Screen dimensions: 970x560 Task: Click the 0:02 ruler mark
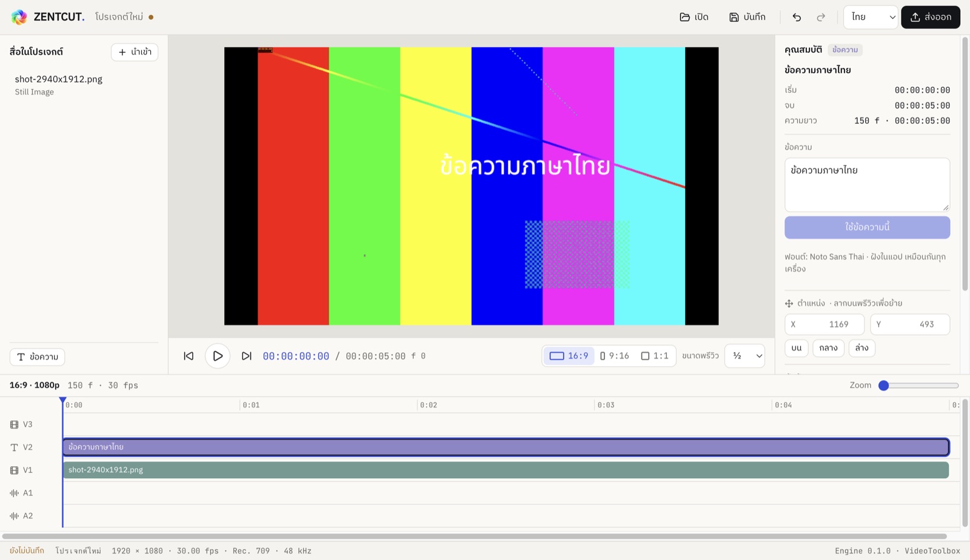(x=428, y=405)
